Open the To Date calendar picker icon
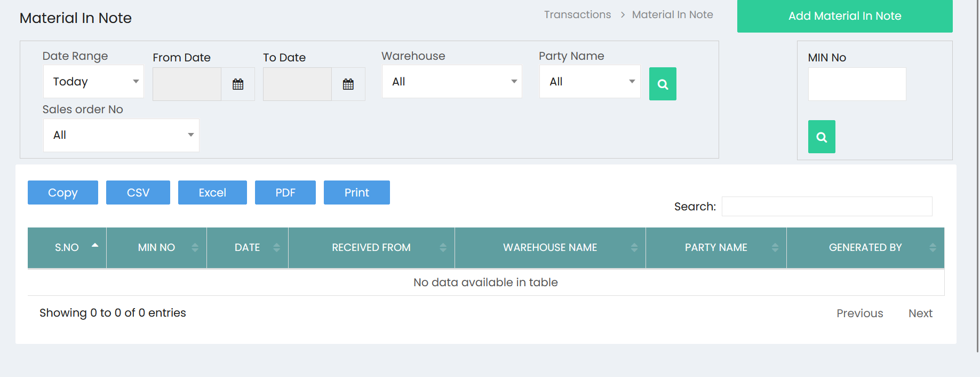Image resolution: width=980 pixels, height=377 pixels. [x=348, y=84]
